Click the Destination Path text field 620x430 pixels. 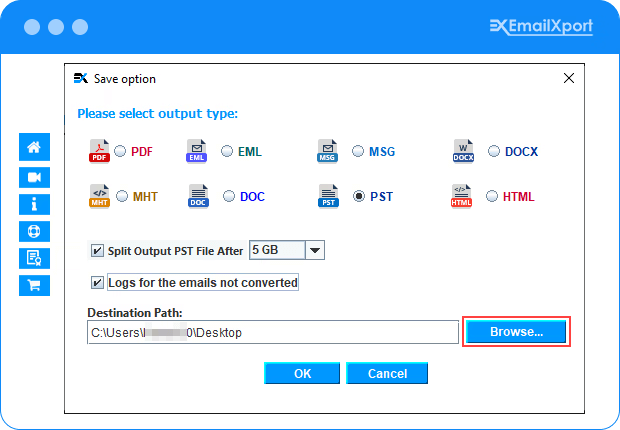272,332
